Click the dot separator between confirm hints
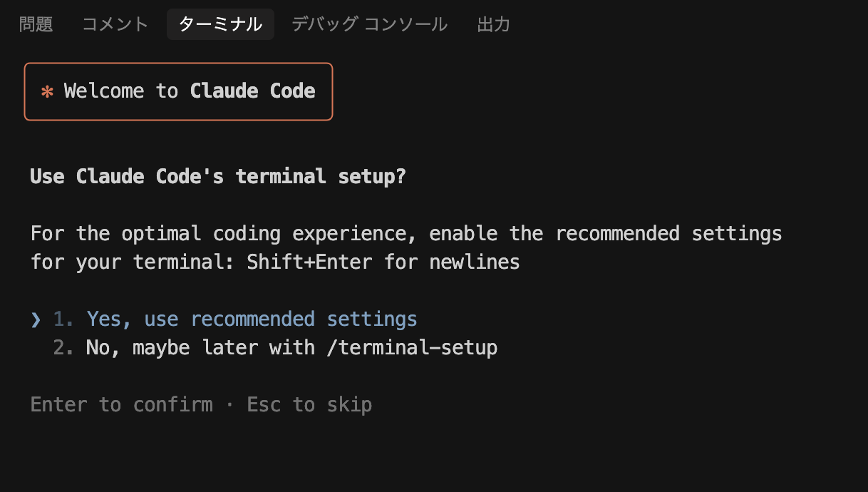Image resolution: width=868 pixels, height=492 pixels. click(x=230, y=404)
